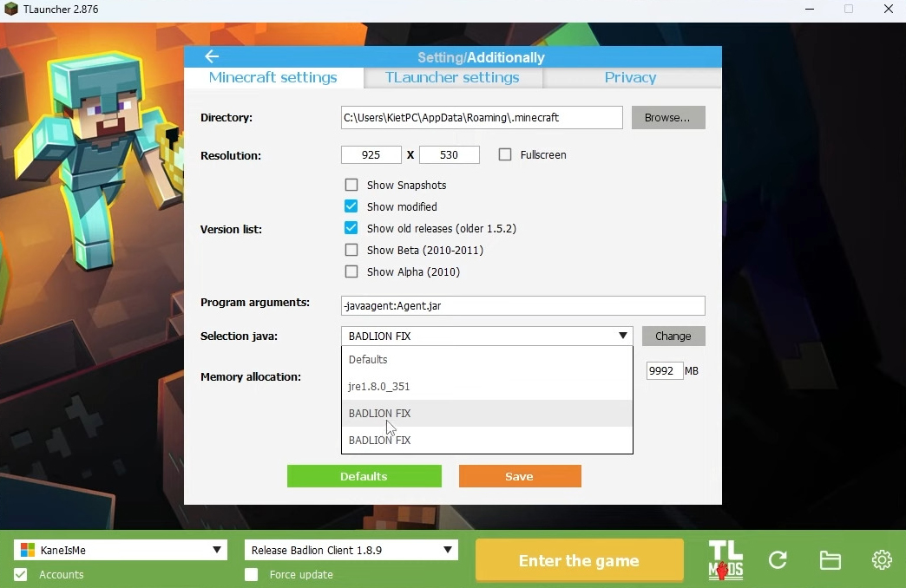Screen dimensions: 906x588
Task: Minimize the TLauncher window
Action: click(x=810, y=10)
